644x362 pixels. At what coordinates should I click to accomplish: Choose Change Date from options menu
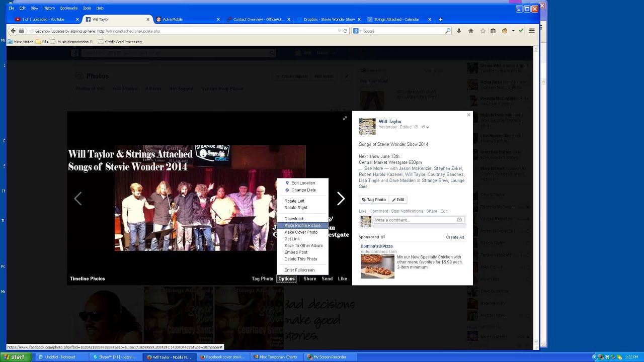(x=302, y=190)
